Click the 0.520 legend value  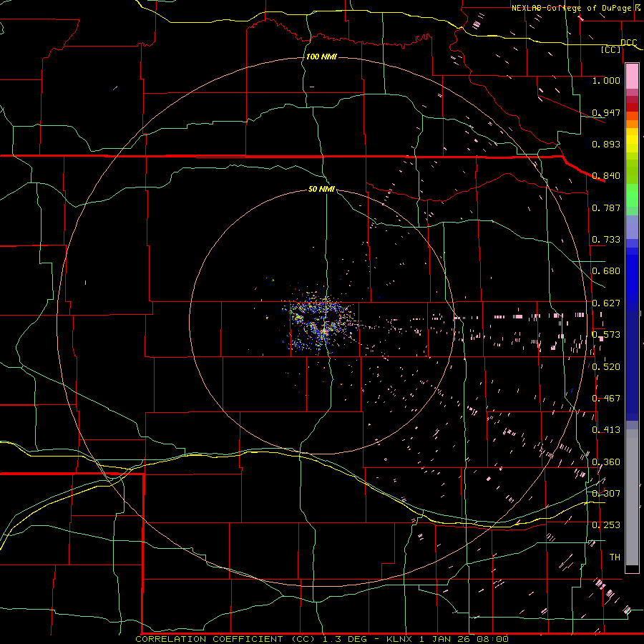(606, 366)
